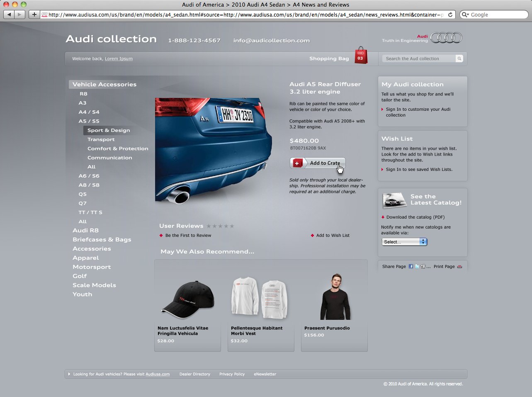Viewport: 532px width, 397px height.
Task: Click Sign In to see saved Wish Lists
Action: click(419, 169)
